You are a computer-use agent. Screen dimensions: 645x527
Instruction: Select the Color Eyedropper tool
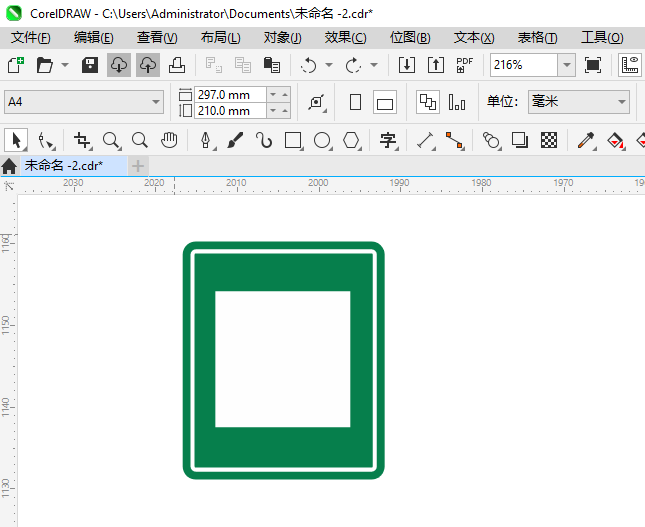(x=586, y=140)
